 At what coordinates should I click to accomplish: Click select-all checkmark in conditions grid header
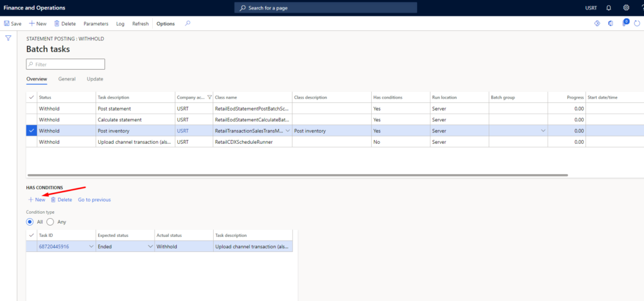point(31,235)
